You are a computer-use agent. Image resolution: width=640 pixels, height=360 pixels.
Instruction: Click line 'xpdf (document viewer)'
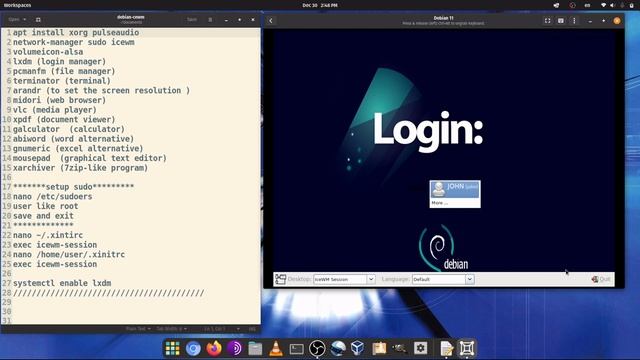[64, 120]
